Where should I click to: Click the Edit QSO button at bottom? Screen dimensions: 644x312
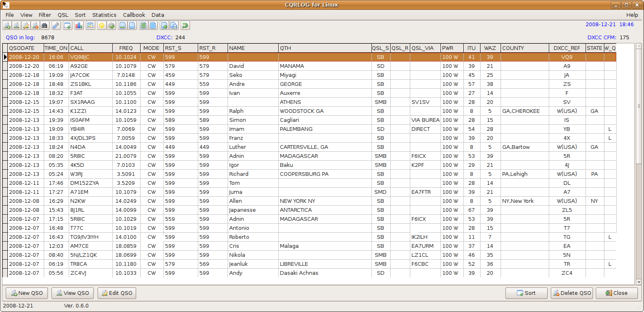[x=117, y=293]
